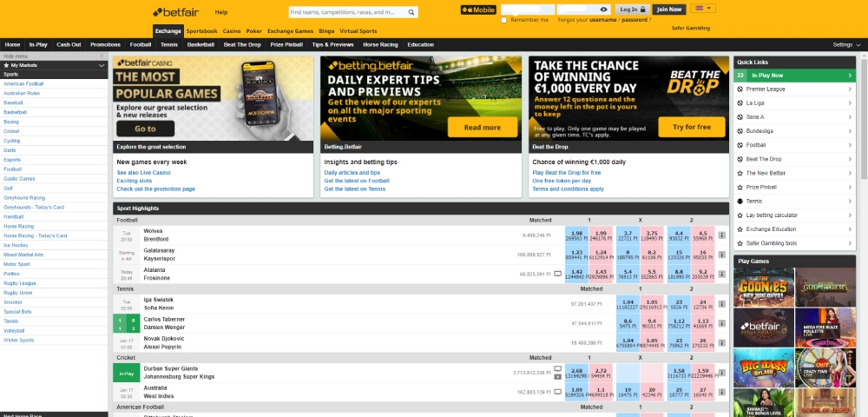Click the star icon beside Safer Gambling tools
Screen dimensions: 868x417
coord(740,243)
